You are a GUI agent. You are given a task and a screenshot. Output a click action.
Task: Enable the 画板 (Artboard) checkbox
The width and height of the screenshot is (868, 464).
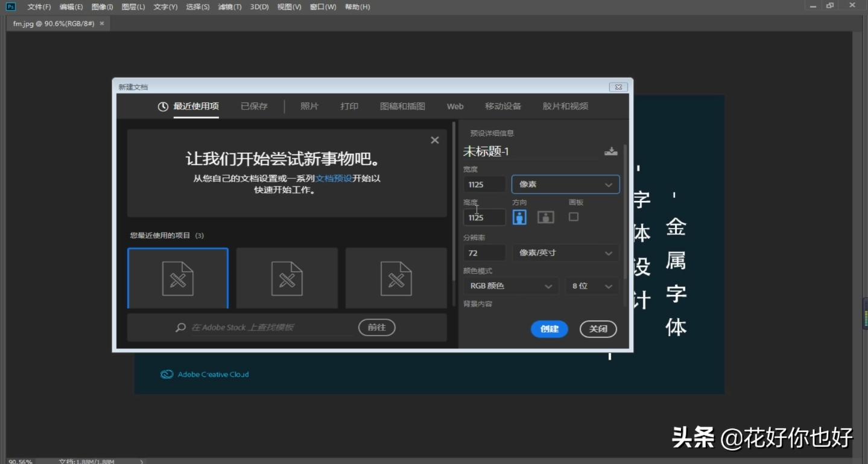[573, 217]
